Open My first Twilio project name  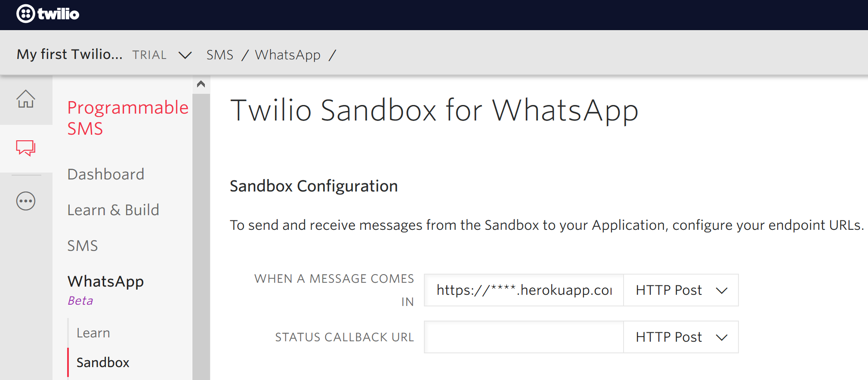[70, 54]
